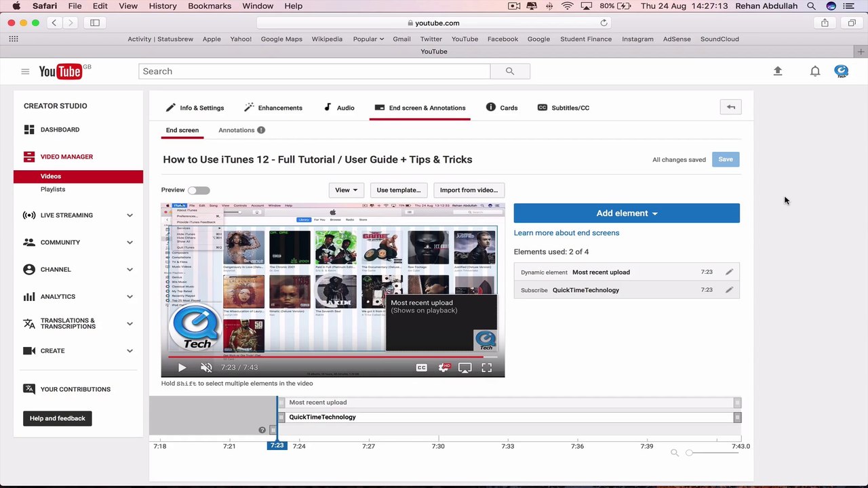Open Safari Favorites grid icon

pyautogui.click(x=14, y=39)
